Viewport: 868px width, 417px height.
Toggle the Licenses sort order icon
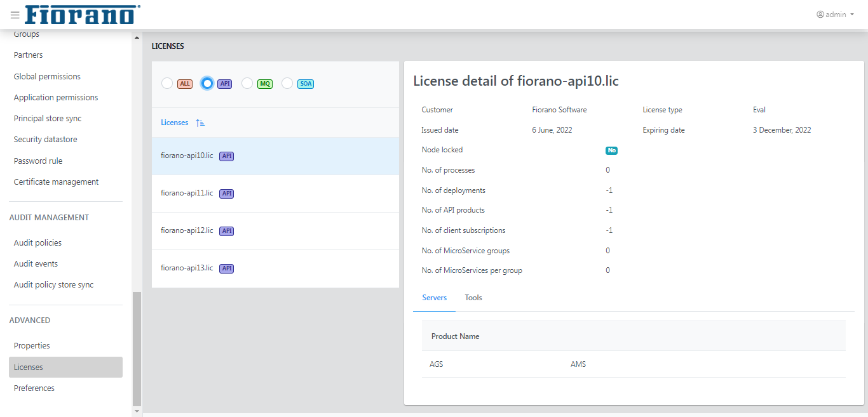pyautogui.click(x=200, y=122)
